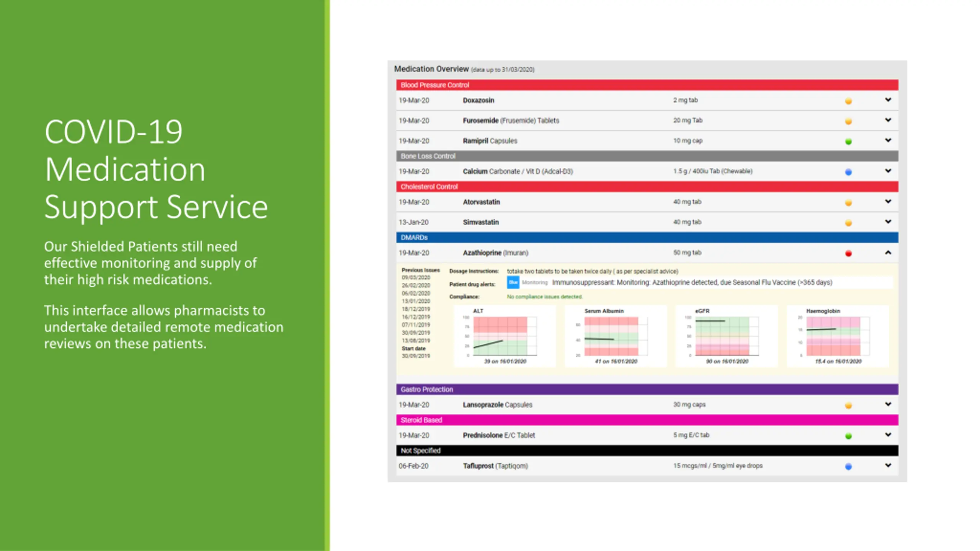Select the Cholesterol Control category header

pos(647,187)
